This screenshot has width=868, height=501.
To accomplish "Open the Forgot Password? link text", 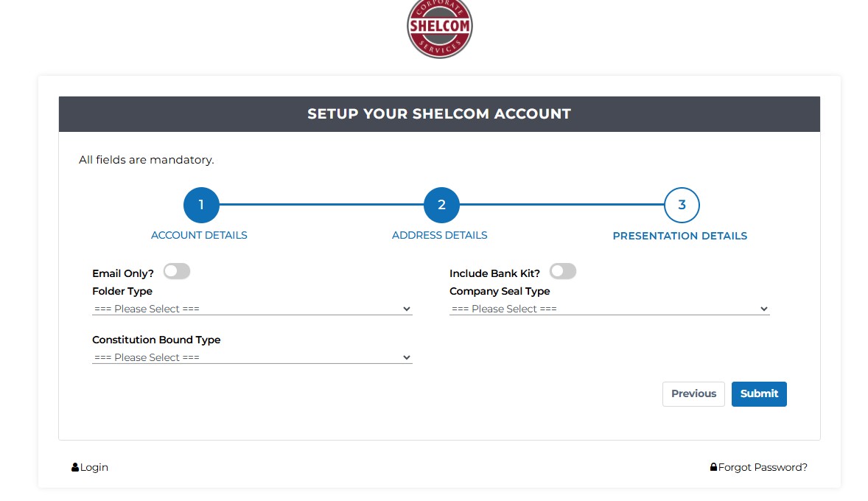I will pos(763,467).
